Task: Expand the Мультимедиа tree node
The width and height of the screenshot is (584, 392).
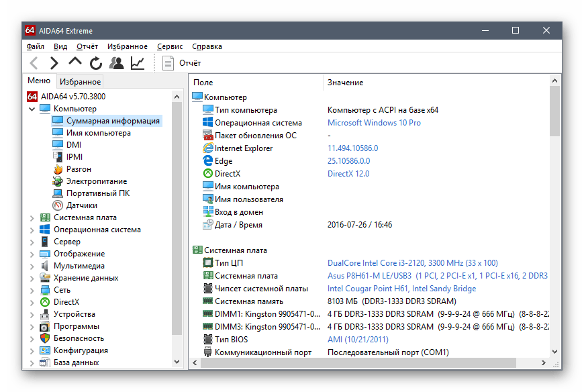Action: pos(32,266)
